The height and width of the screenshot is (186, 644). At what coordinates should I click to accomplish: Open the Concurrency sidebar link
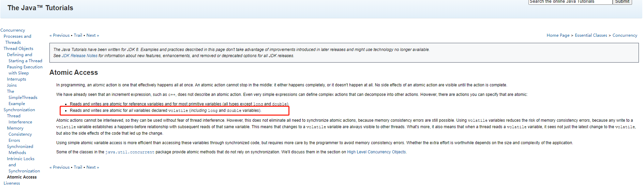click(13, 30)
